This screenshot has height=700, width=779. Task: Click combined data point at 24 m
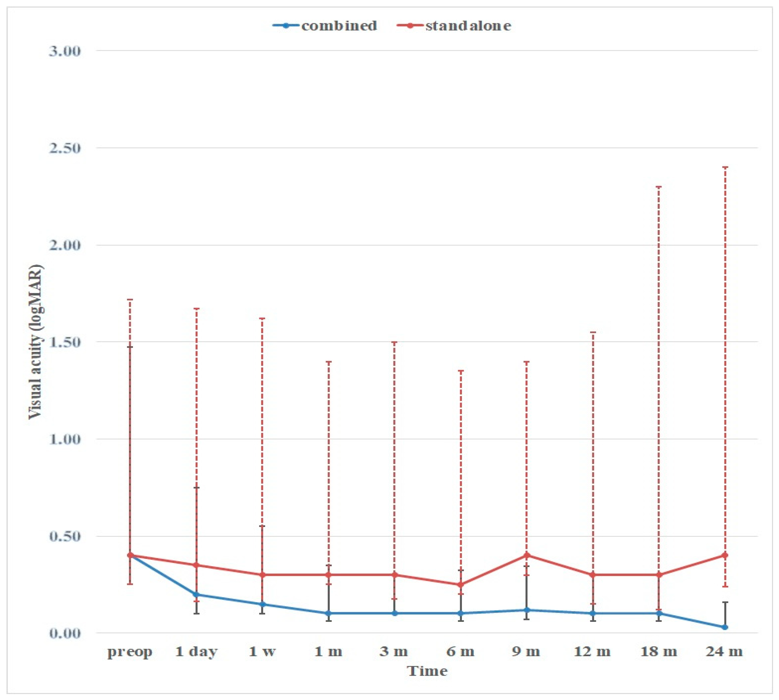(725, 627)
